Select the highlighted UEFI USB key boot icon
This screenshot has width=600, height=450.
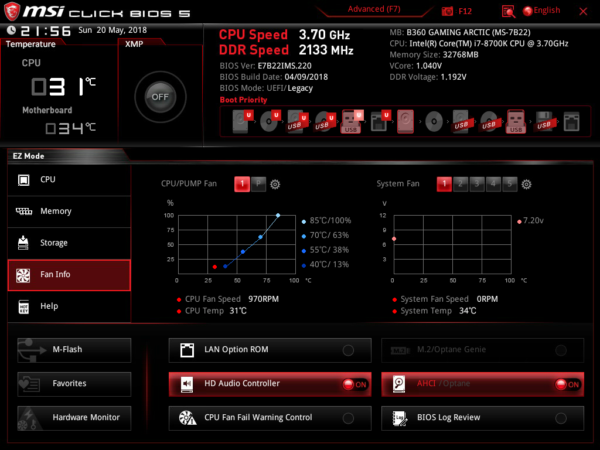click(x=351, y=122)
